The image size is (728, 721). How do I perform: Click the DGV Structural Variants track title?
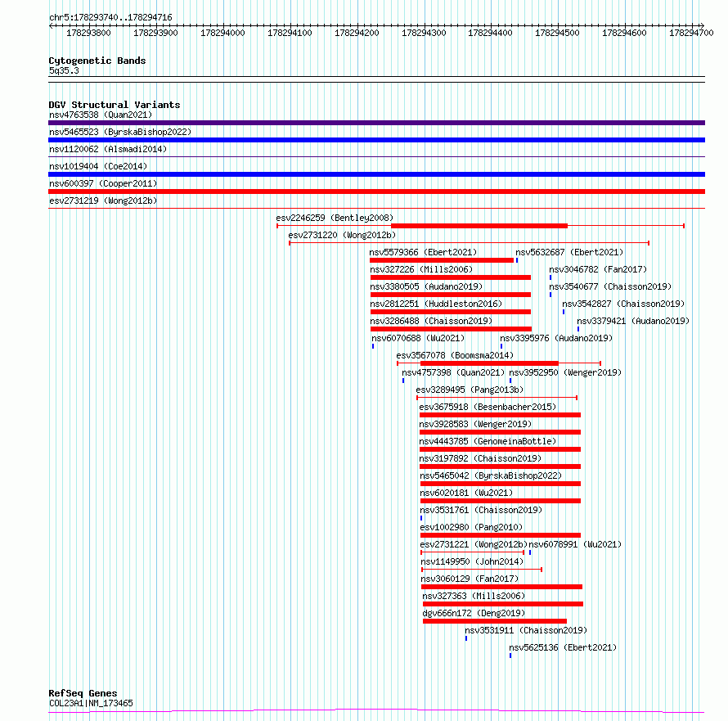tap(115, 105)
